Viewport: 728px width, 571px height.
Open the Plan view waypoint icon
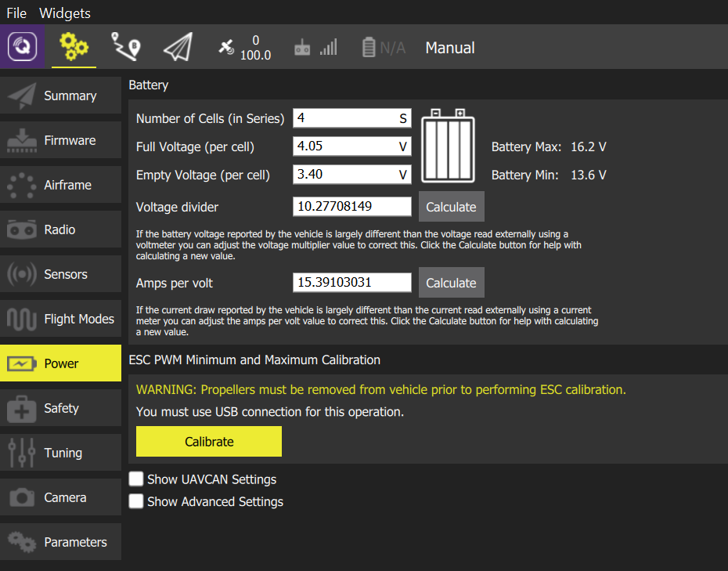click(x=126, y=47)
